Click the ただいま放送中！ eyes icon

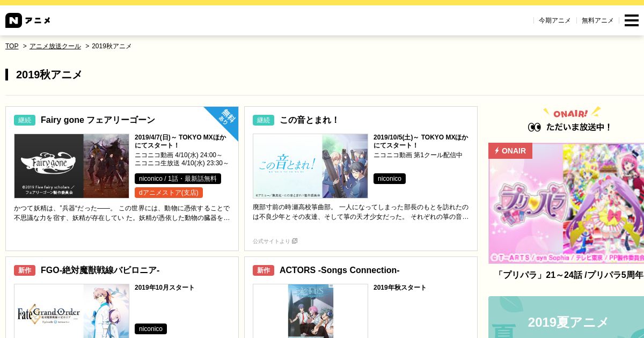click(x=534, y=127)
